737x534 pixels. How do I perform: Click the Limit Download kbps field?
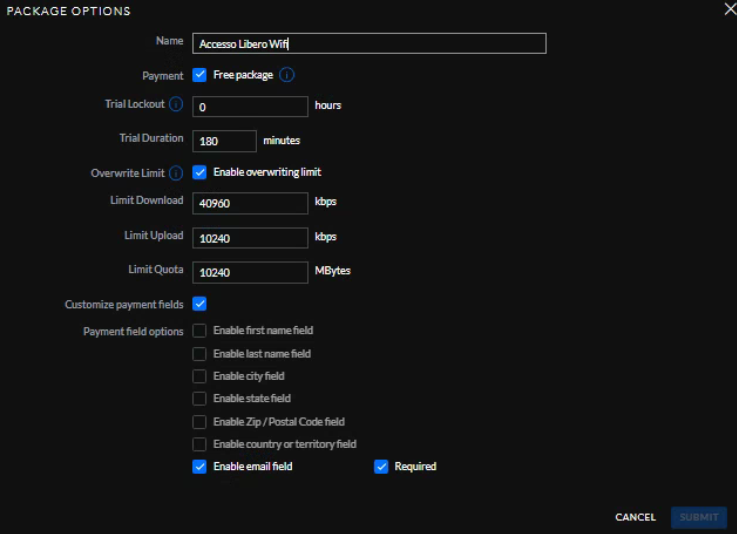250,203
